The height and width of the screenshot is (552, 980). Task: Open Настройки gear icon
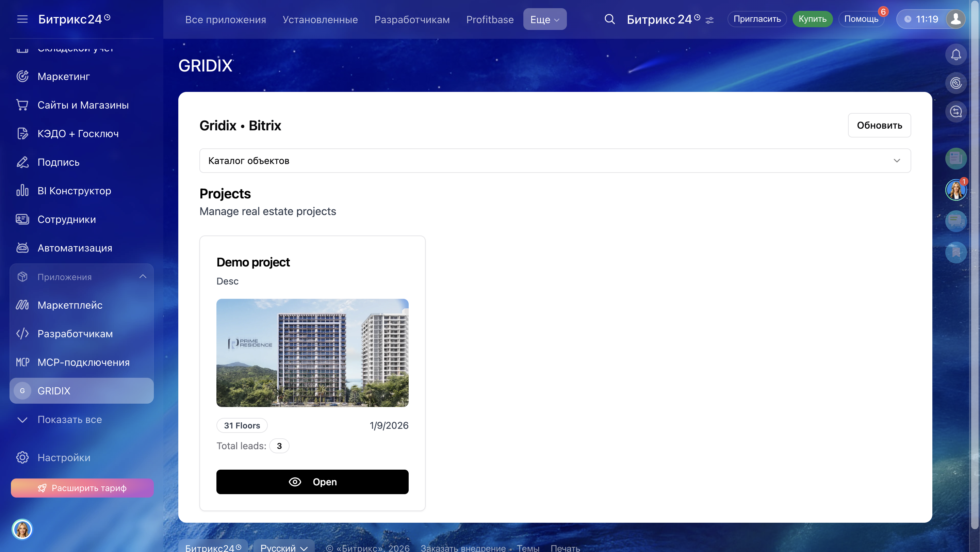[22, 457]
